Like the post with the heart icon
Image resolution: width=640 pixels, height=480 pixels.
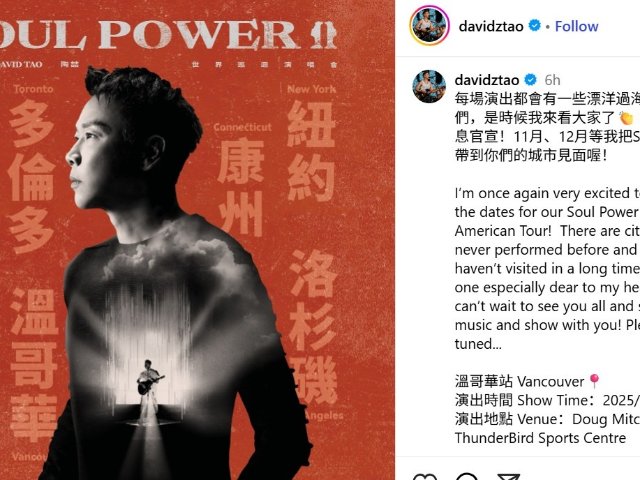tap(424, 477)
